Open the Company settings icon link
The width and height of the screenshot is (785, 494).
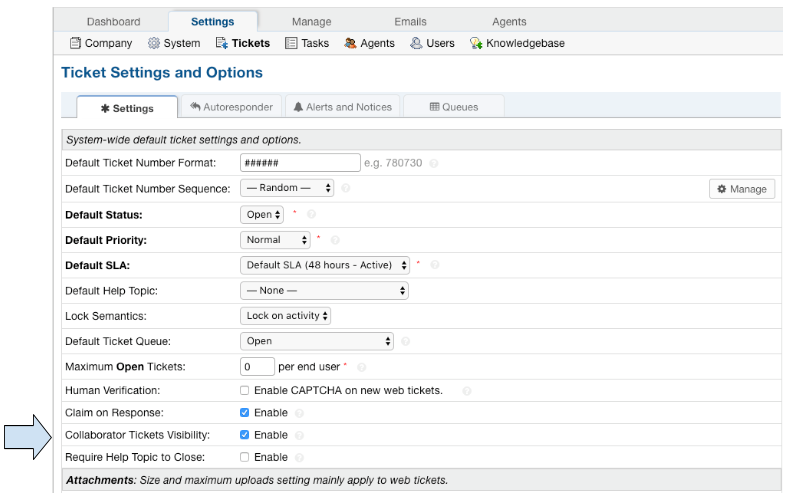[x=75, y=43]
